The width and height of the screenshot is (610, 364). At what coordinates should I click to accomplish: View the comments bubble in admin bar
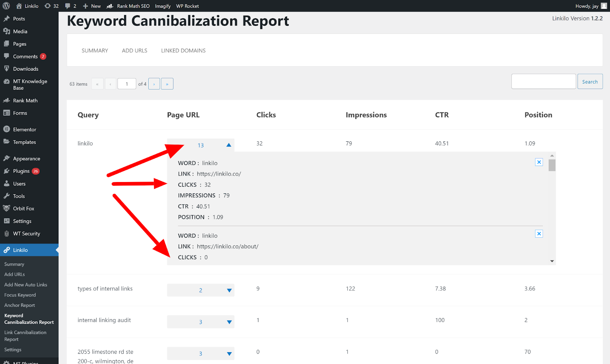coord(67,6)
